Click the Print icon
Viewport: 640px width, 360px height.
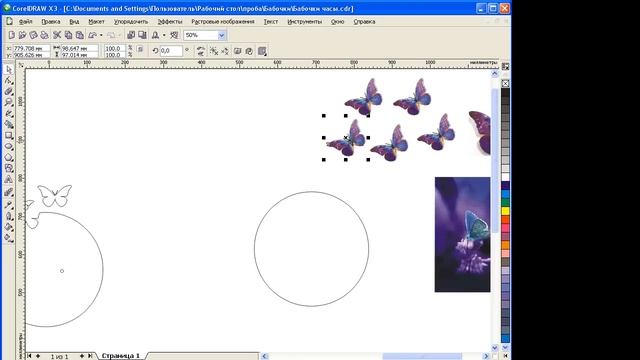coord(44,35)
